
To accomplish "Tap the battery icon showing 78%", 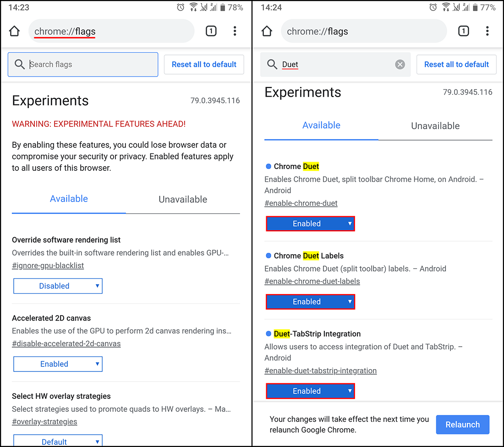I will click(222, 7).
